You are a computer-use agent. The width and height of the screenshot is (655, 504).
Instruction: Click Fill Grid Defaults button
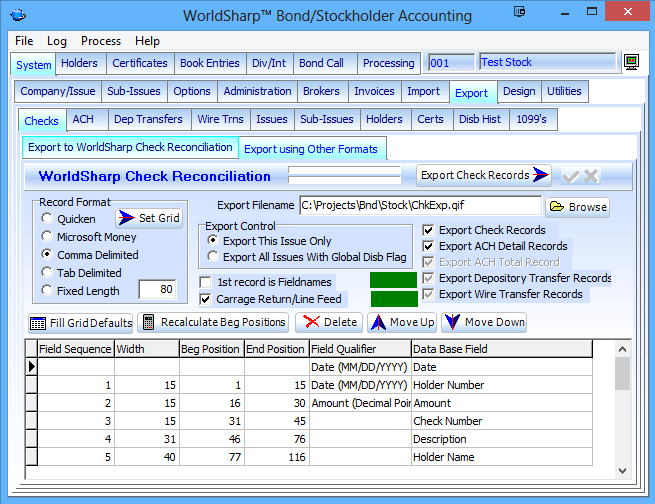[x=81, y=323]
